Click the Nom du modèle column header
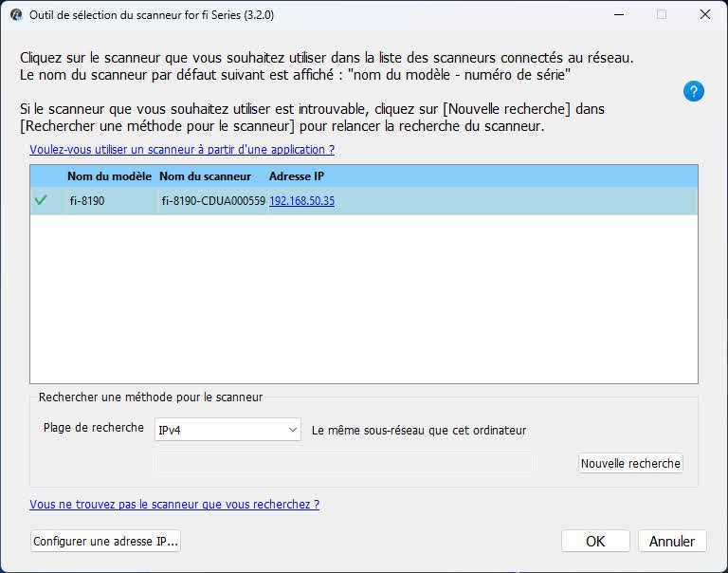 tap(110, 176)
